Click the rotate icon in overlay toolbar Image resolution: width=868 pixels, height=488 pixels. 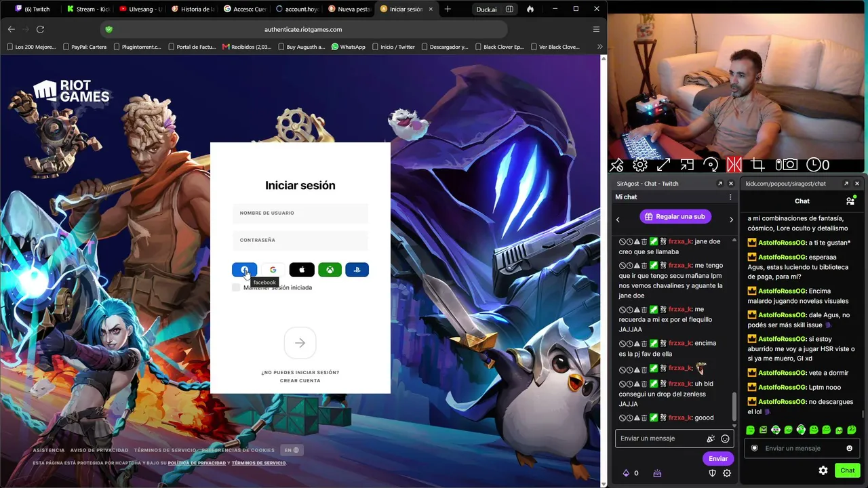tap(711, 165)
